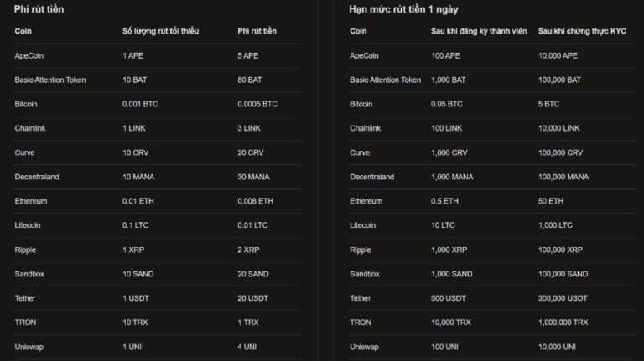Click the 300,000 USDT limit value
Viewport: 644px width, 361px height.
563,298
